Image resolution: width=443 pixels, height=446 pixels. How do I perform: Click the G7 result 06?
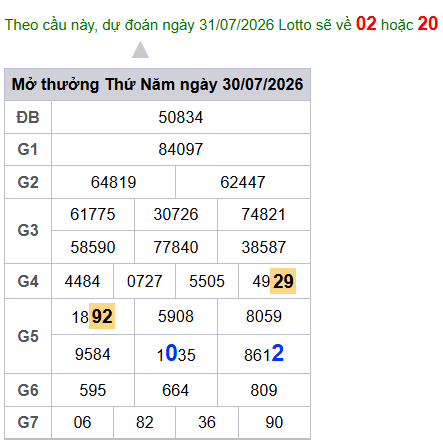coord(82,423)
